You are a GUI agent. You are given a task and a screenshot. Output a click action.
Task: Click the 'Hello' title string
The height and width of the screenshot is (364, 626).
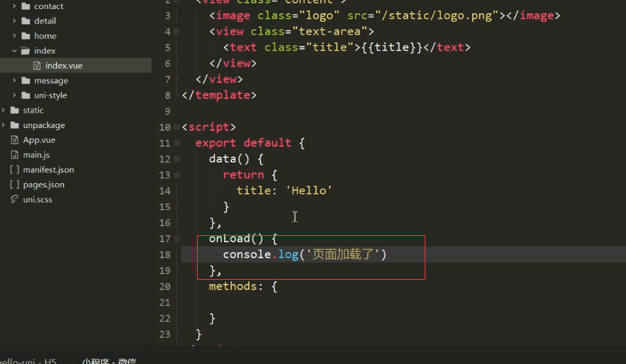[309, 191]
